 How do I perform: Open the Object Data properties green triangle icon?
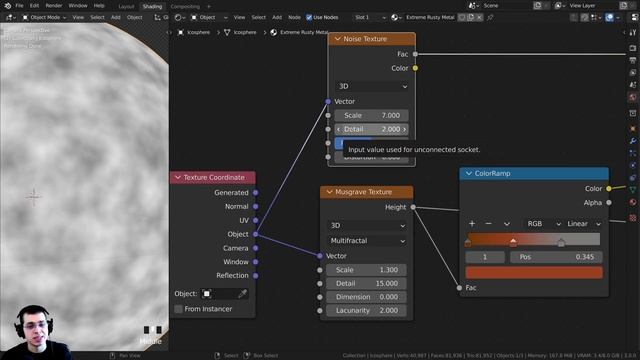pyautogui.click(x=633, y=189)
